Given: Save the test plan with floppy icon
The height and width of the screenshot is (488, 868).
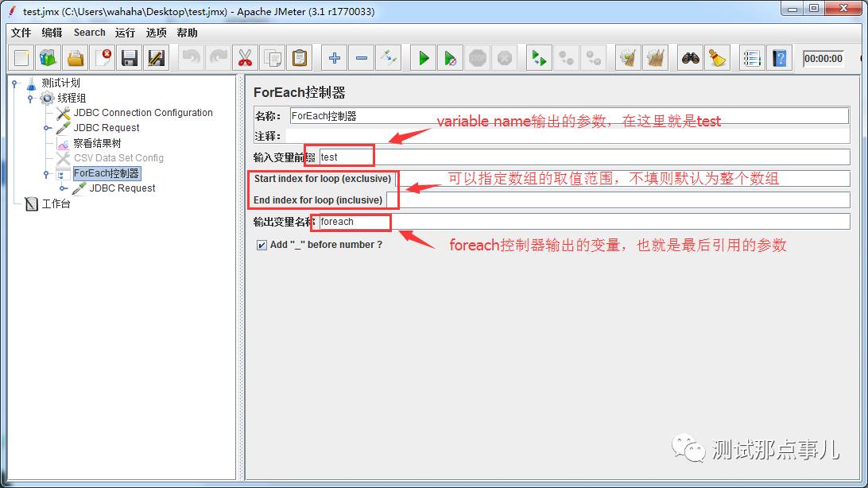Looking at the screenshot, I should tap(130, 57).
